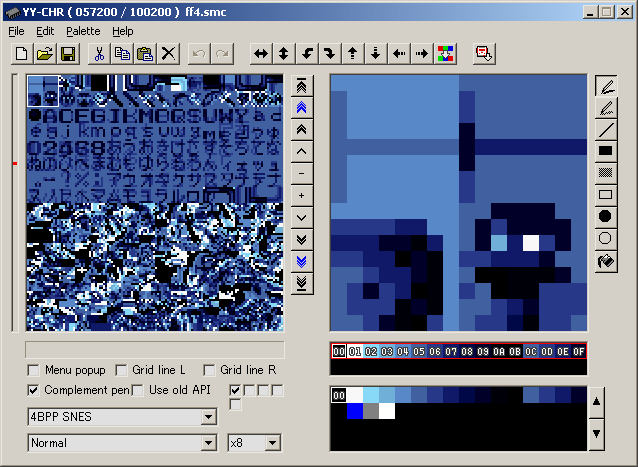Rotate the tile right with the curved arrow icon
Image resolution: width=638 pixels, height=467 pixels.
[x=330, y=54]
